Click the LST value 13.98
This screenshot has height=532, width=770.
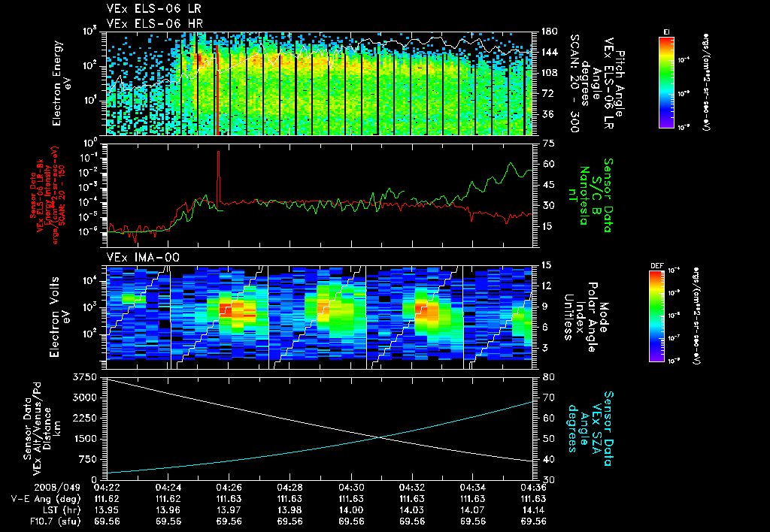point(290,510)
